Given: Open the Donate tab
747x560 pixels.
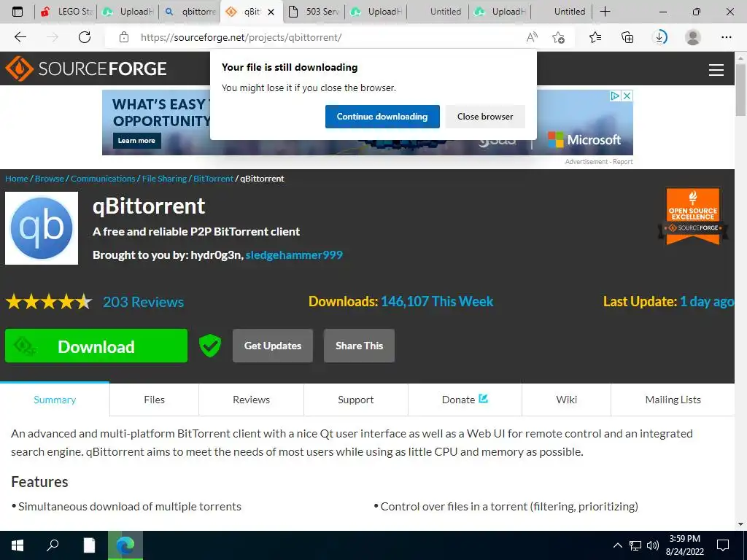Looking at the screenshot, I should click(x=465, y=400).
